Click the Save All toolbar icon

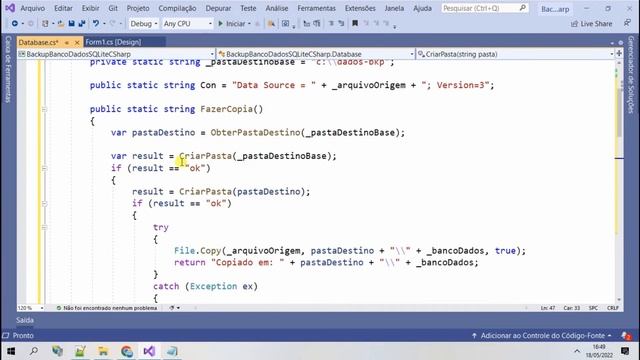[x=82, y=24]
